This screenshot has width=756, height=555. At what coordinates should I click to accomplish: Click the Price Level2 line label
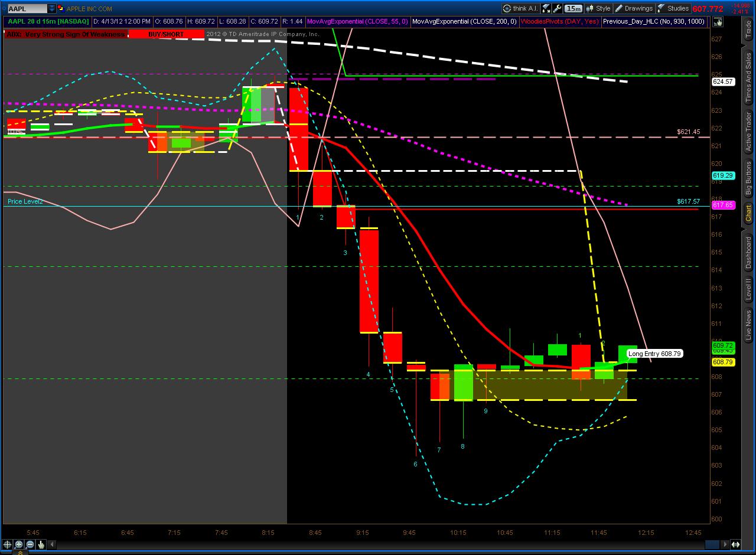click(x=25, y=201)
